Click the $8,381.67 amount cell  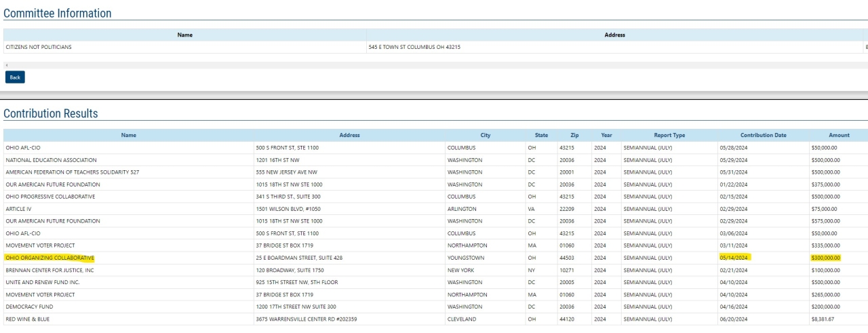pos(823,319)
